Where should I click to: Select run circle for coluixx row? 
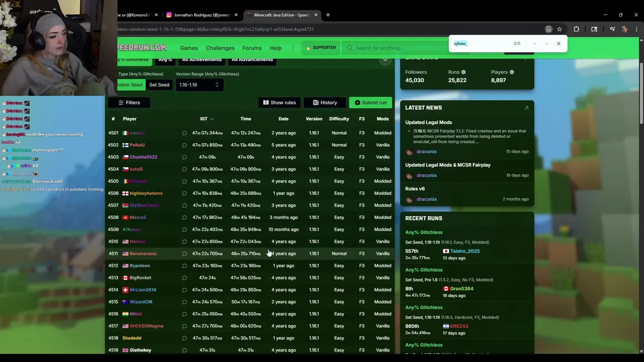tap(184, 133)
